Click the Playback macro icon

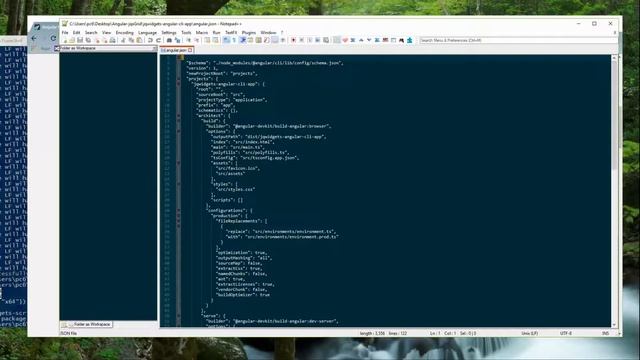(x=310, y=40)
